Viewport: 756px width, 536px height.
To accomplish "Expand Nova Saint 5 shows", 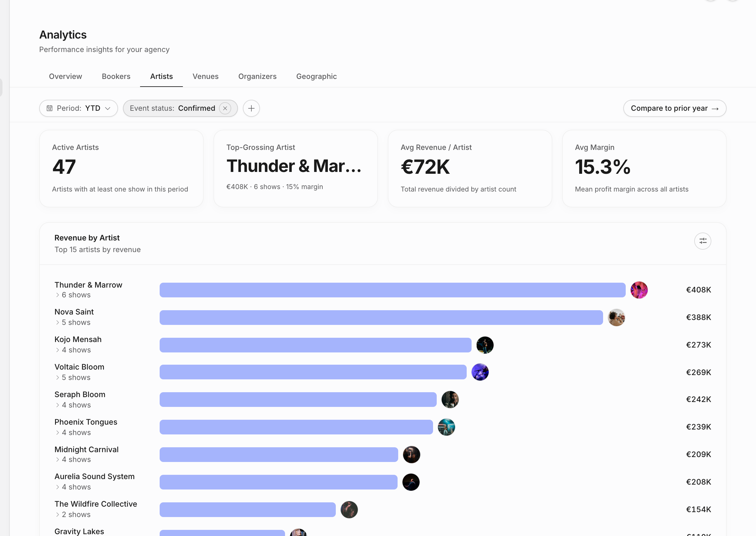I will pyautogui.click(x=73, y=322).
